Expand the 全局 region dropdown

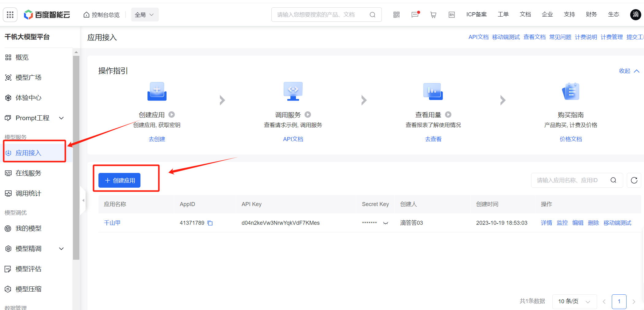pos(145,15)
